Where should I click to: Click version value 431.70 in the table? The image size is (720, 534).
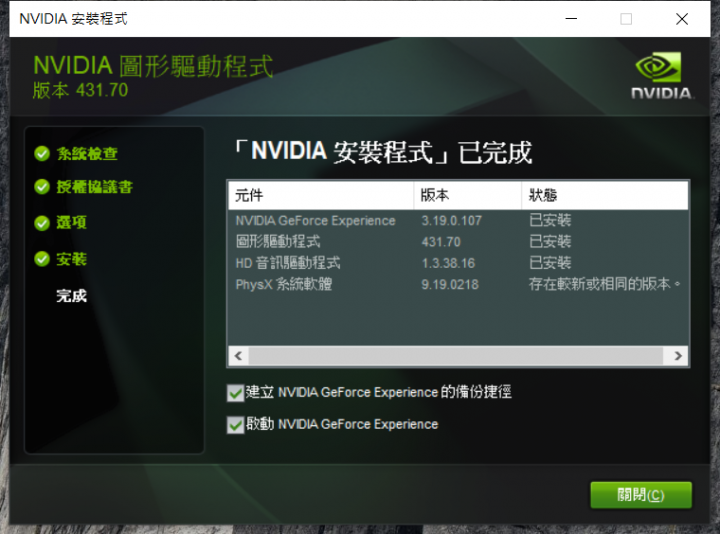(441, 242)
